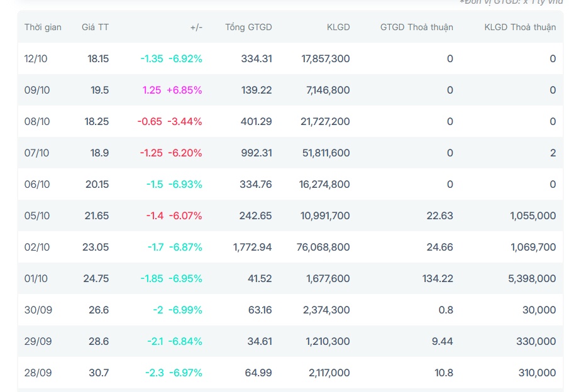The height and width of the screenshot is (392, 569).
Task: Select the date cell "09/10"
Action: 37,90
